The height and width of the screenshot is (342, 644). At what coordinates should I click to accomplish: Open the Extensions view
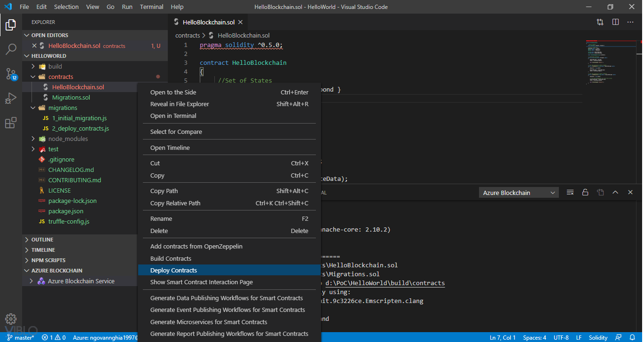click(x=11, y=123)
